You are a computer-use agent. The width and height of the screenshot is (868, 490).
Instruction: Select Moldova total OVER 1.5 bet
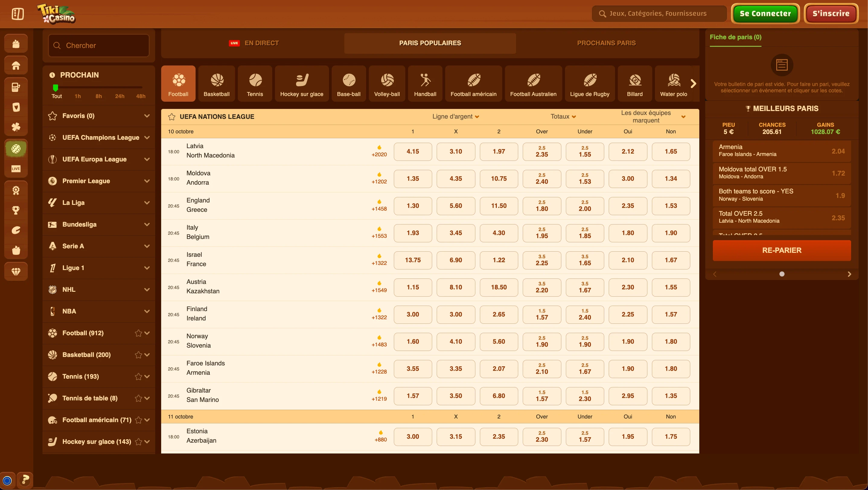tap(782, 173)
